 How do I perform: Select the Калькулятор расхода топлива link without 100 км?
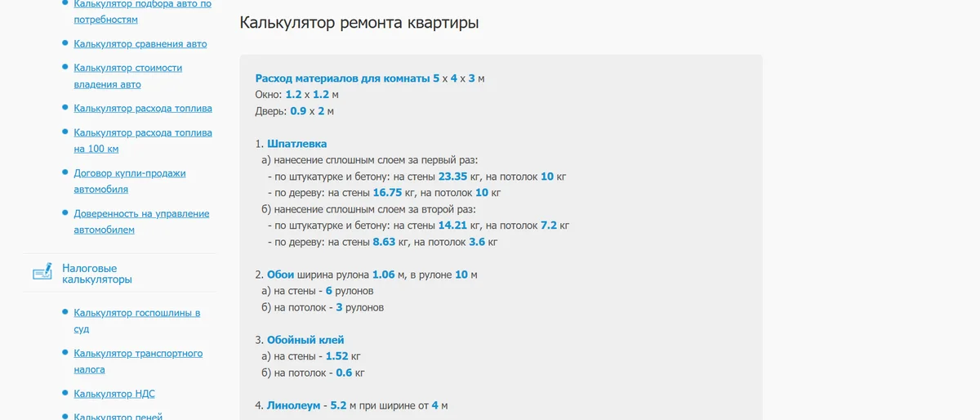(142, 108)
